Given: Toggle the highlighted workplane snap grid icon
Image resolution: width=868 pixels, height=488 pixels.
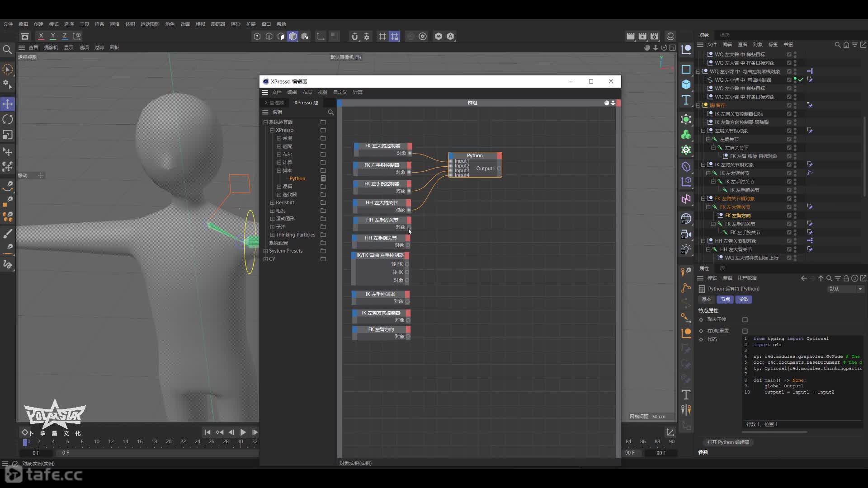Looking at the screenshot, I should (x=395, y=36).
